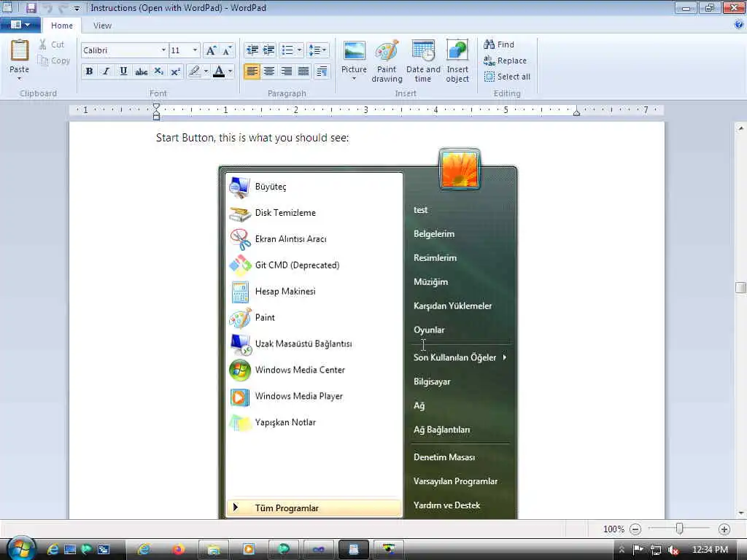The image size is (747, 560).
Task: Click the scroll down arrow of document scrollbar
Action: 740,513
